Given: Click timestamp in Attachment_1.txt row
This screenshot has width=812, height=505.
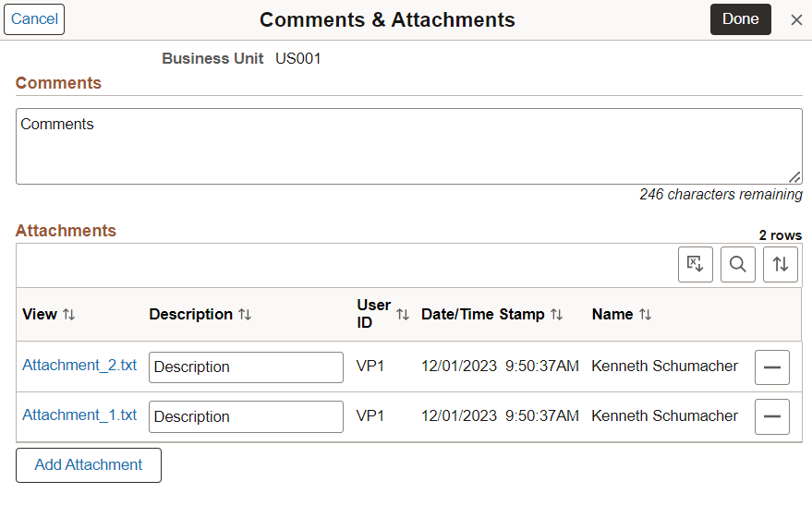Looking at the screenshot, I should [500, 415].
